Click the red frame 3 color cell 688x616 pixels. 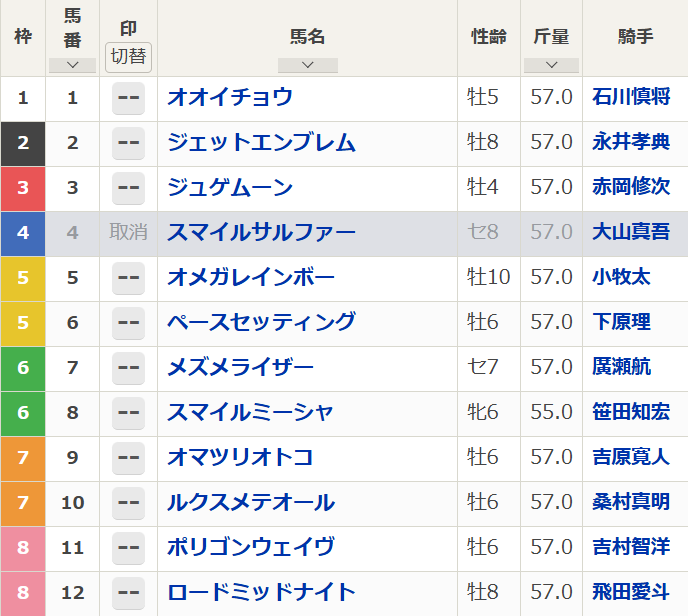[x=23, y=188]
